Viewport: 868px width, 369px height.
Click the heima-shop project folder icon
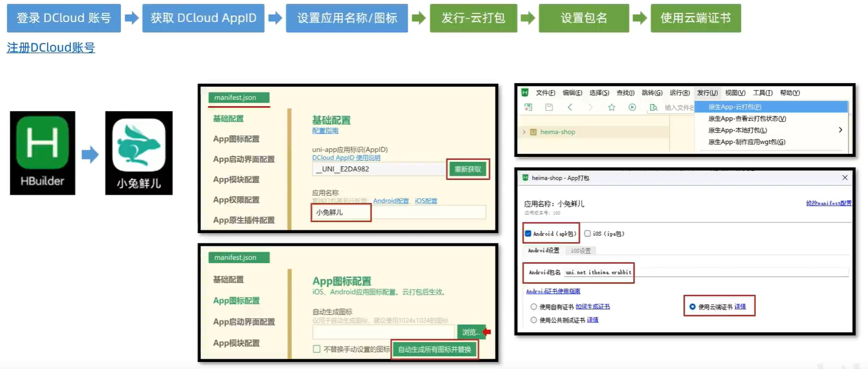533,132
